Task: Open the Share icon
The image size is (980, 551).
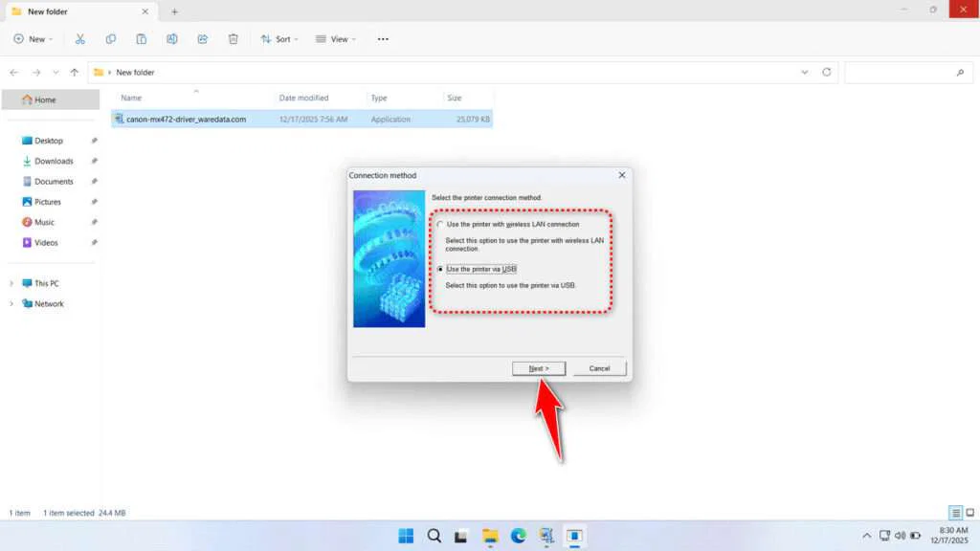Action: (x=202, y=38)
